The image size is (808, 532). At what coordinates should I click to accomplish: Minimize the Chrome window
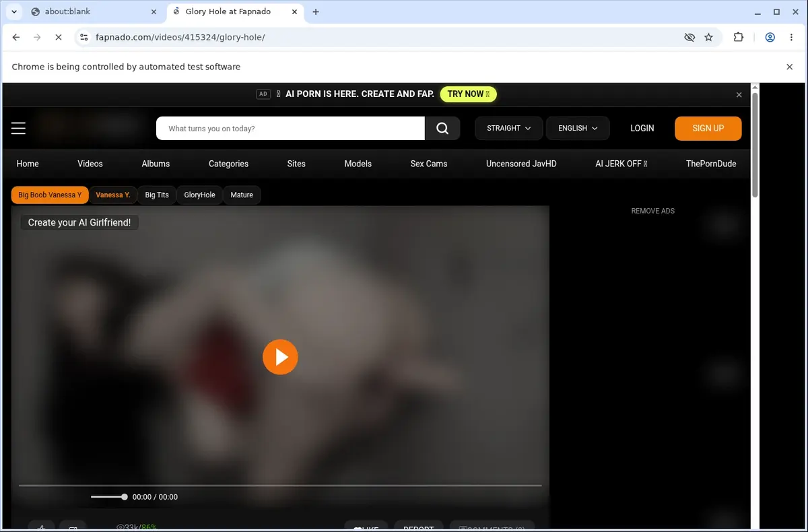click(x=756, y=11)
